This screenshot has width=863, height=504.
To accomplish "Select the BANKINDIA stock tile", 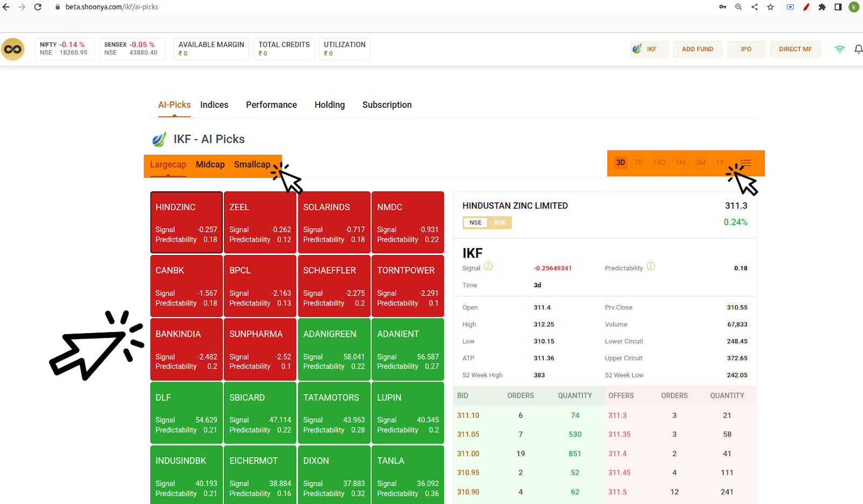I will coord(187,349).
